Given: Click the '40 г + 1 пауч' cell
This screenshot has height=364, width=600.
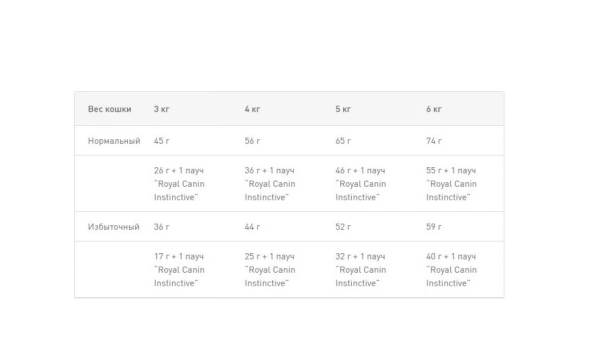Looking at the screenshot, I should point(451,270).
